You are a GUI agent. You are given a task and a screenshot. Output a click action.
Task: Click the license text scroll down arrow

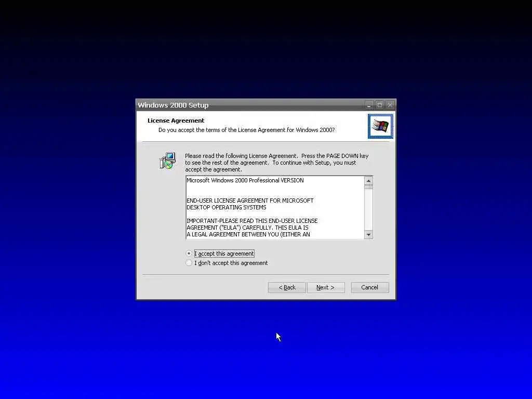tap(368, 234)
